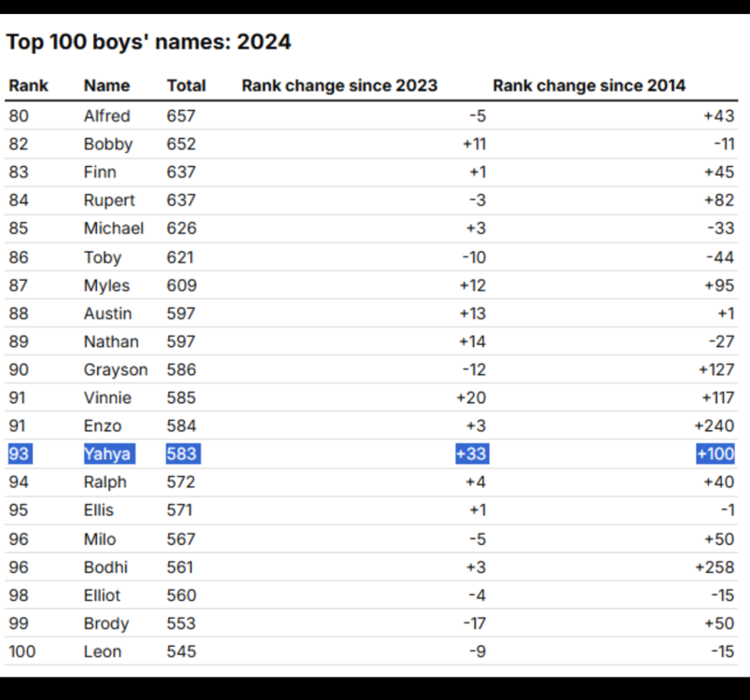Click Vinnie's +20 change since 2023

pyautogui.click(x=471, y=398)
